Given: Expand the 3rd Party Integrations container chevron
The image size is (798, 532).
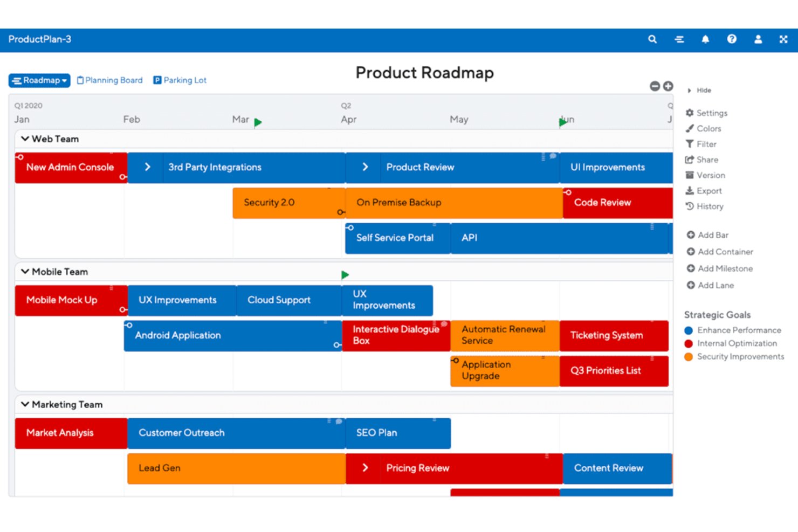Looking at the screenshot, I should pyautogui.click(x=147, y=168).
